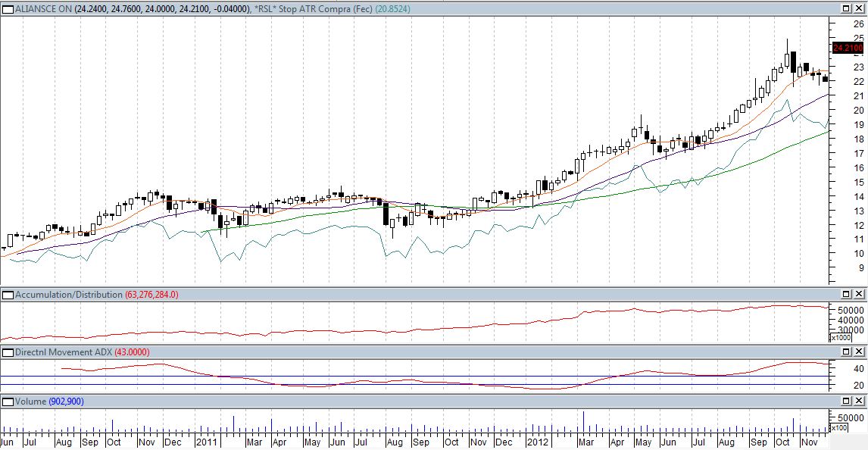The height and width of the screenshot is (450, 868).
Task: Click the x1000 scale multiplier label
Action: click(840, 338)
